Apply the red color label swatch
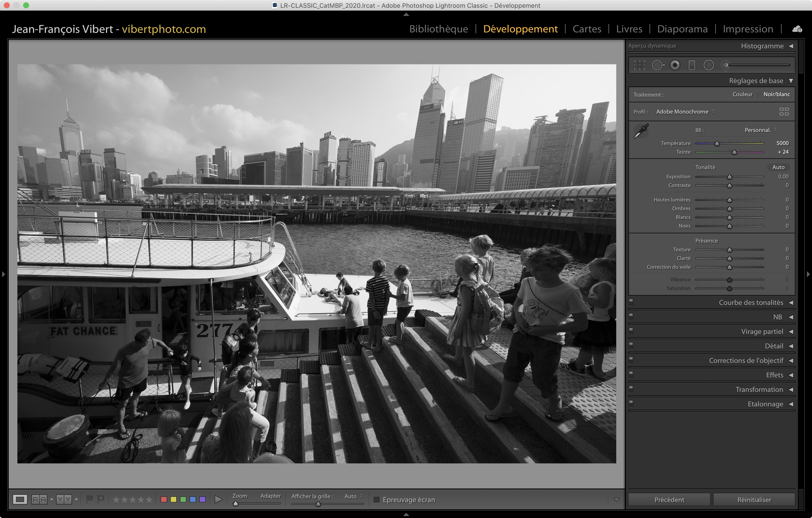 pyautogui.click(x=164, y=499)
